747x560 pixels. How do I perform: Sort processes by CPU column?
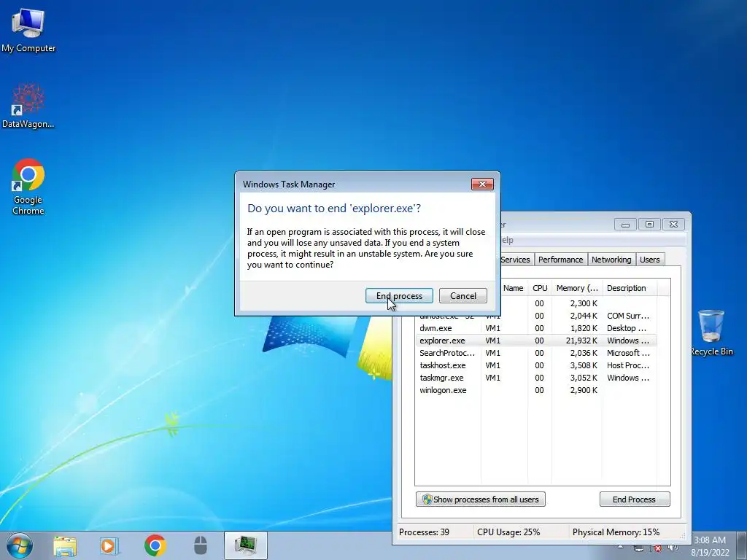tap(540, 288)
